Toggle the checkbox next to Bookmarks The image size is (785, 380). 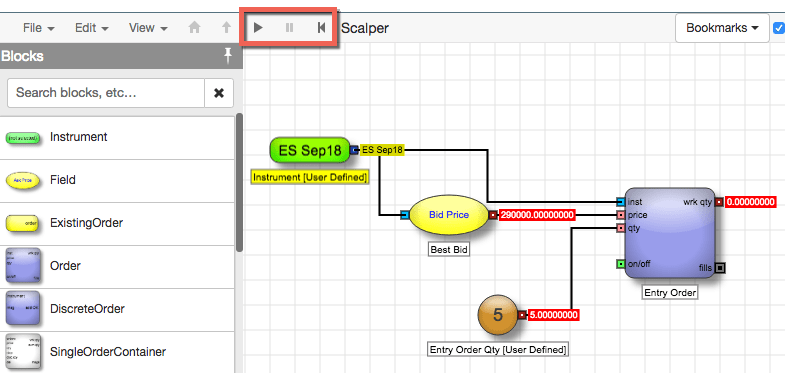779,28
